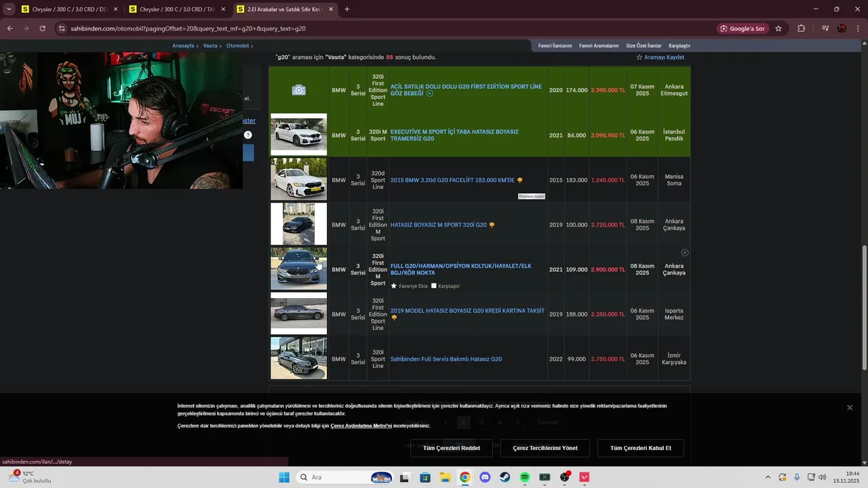Viewport: 868px width, 488px height.
Task: Click the taskbar Ara search box
Action: coord(346,477)
